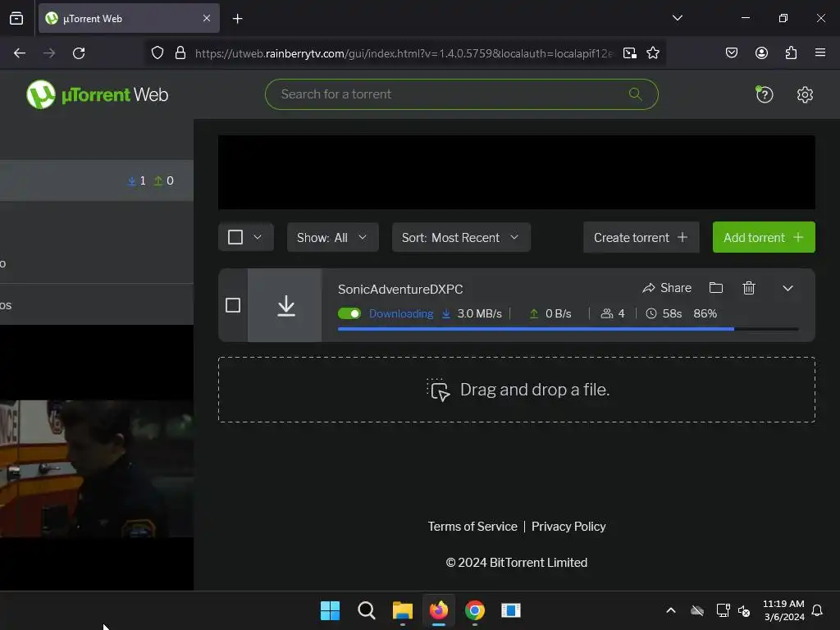Open Firefox View recent browsing icon

click(x=16, y=19)
